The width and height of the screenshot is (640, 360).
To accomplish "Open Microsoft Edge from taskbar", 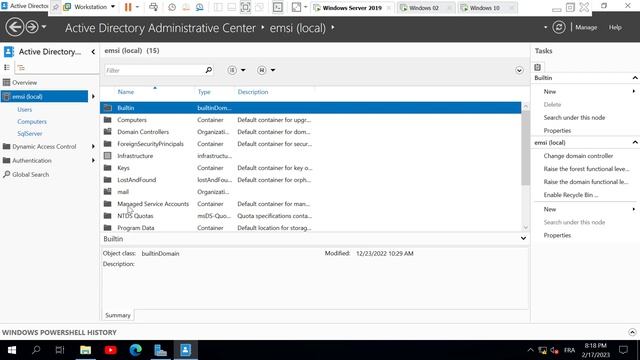I will (136, 350).
